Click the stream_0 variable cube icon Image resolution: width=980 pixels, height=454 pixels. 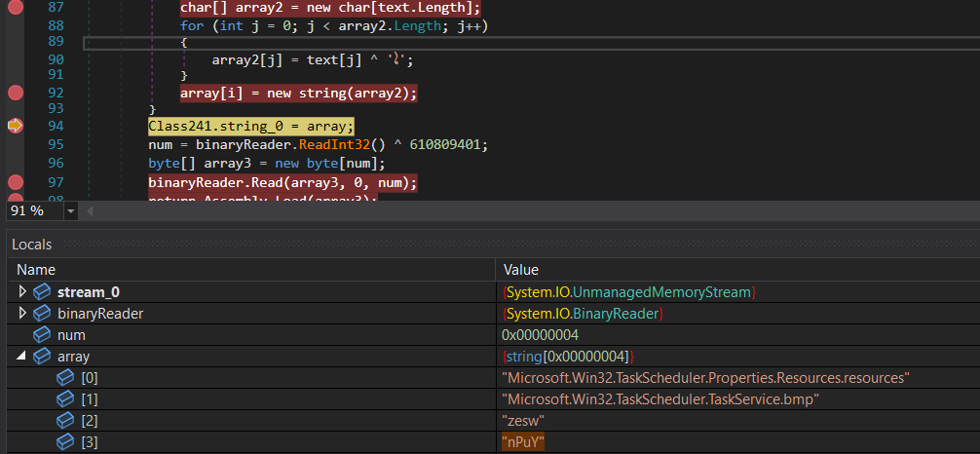(42, 292)
